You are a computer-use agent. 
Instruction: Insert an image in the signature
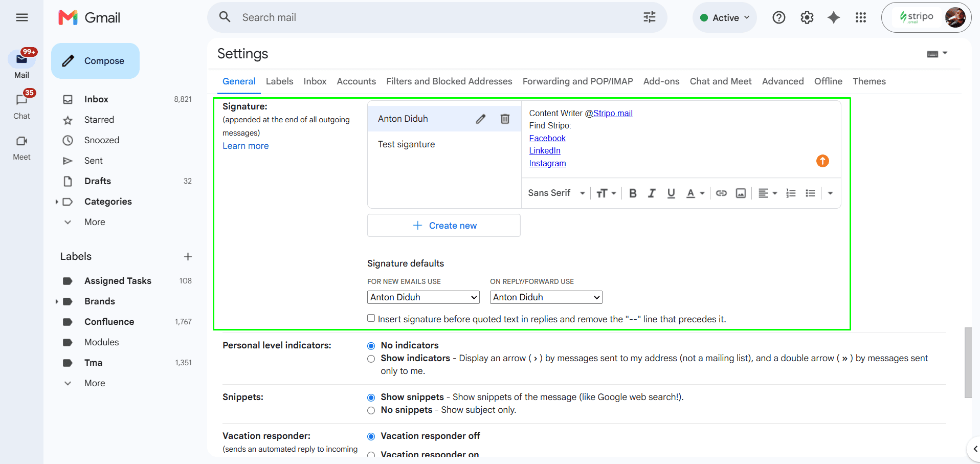pyautogui.click(x=741, y=193)
